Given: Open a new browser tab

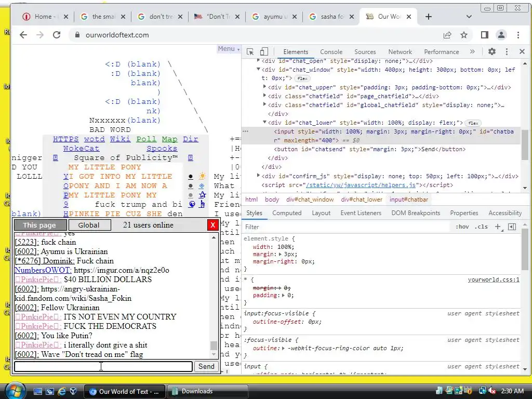Looking at the screenshot, I should [429, 17].
